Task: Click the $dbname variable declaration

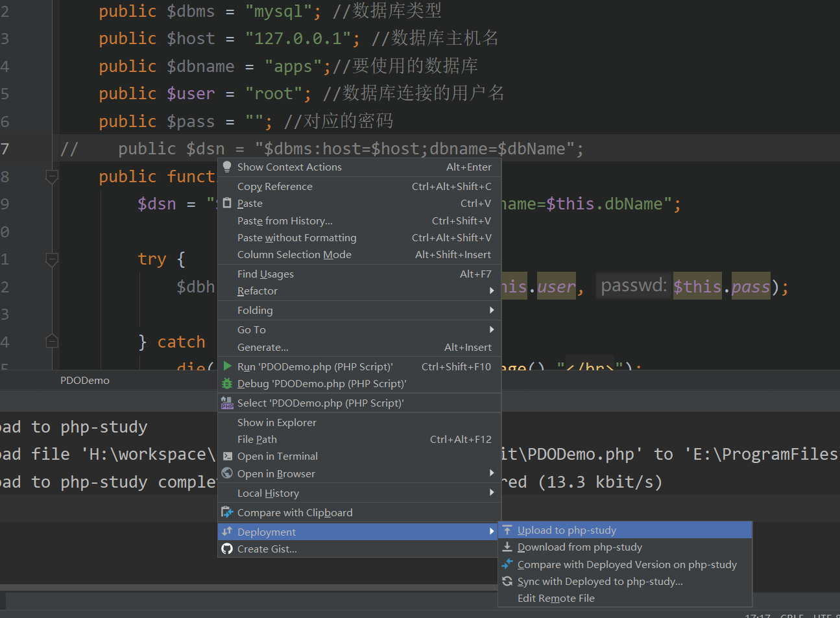Action: tap(200, 66)
